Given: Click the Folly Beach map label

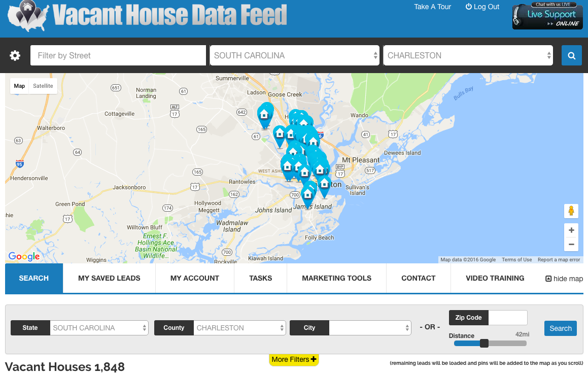Looking at the screenshot, I should [320, 237].
